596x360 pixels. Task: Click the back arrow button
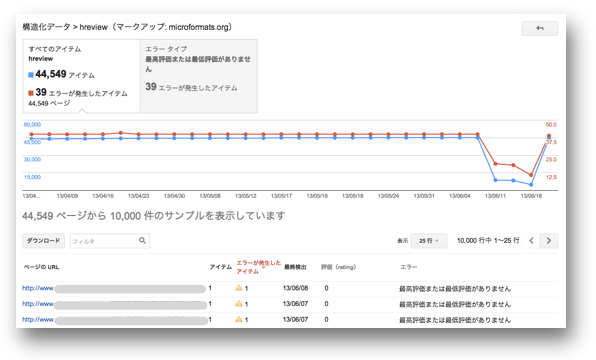pos(539,29)
